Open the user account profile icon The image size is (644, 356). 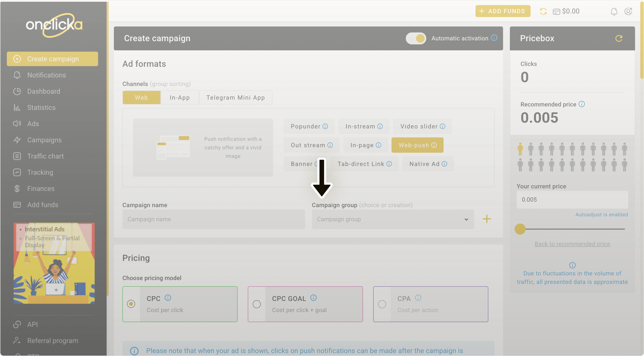pos(628,11)
